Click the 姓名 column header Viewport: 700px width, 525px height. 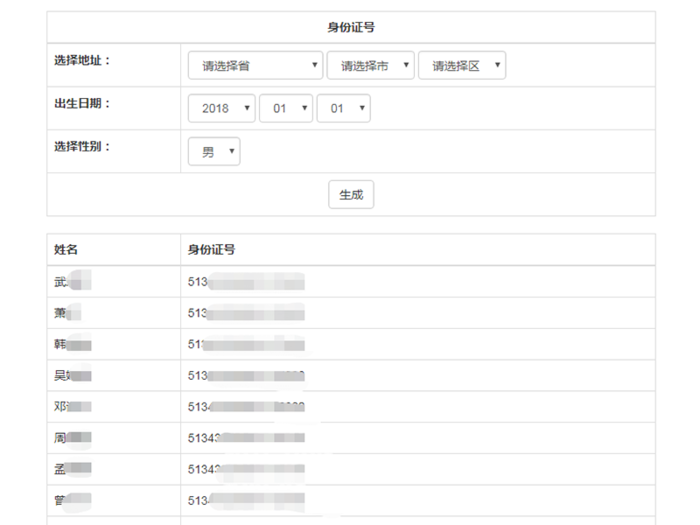coord(66,250)
